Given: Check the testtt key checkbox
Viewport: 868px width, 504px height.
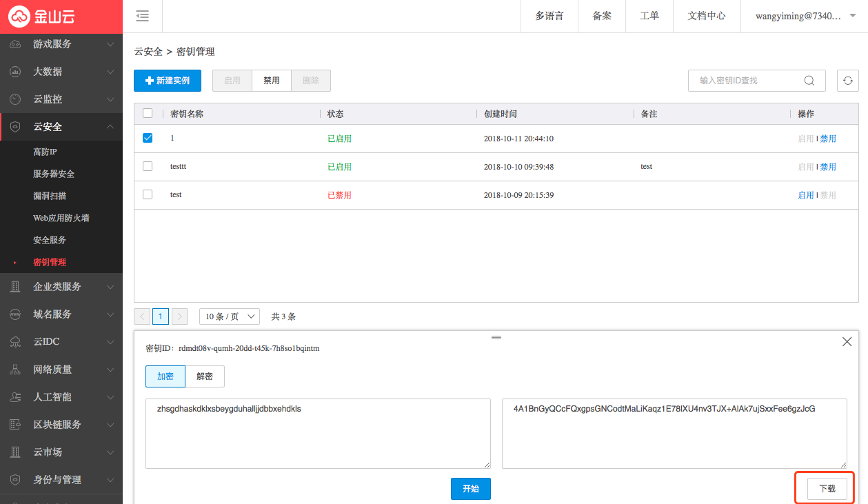Looking at the screenshot, I should coord(148,166).
